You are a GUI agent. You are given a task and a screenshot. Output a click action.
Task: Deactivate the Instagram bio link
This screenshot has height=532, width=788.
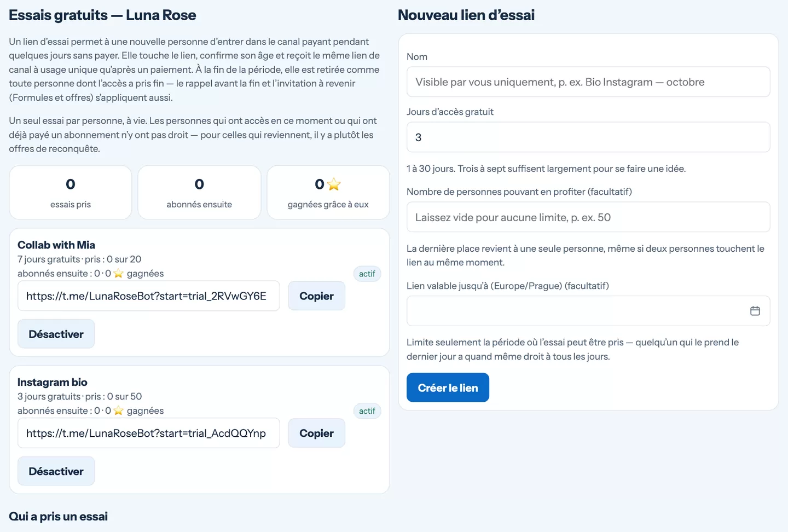pyautogui.click(x=56, y=471)
